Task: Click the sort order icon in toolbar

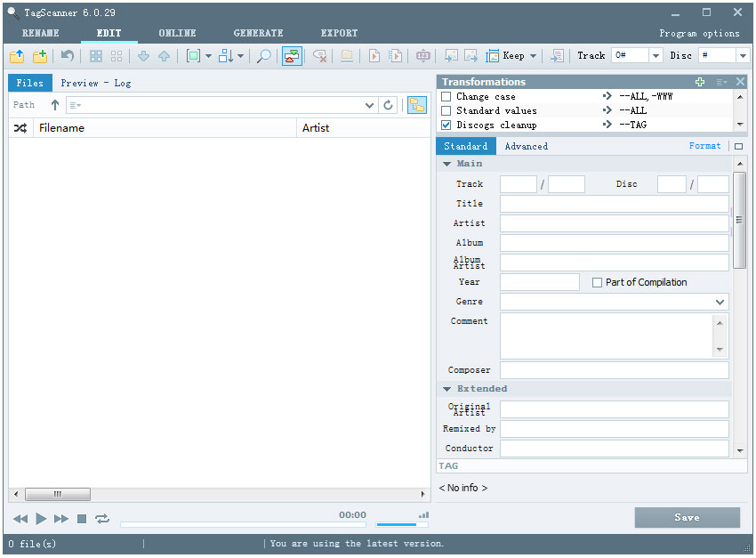Action: pos(226,56)
